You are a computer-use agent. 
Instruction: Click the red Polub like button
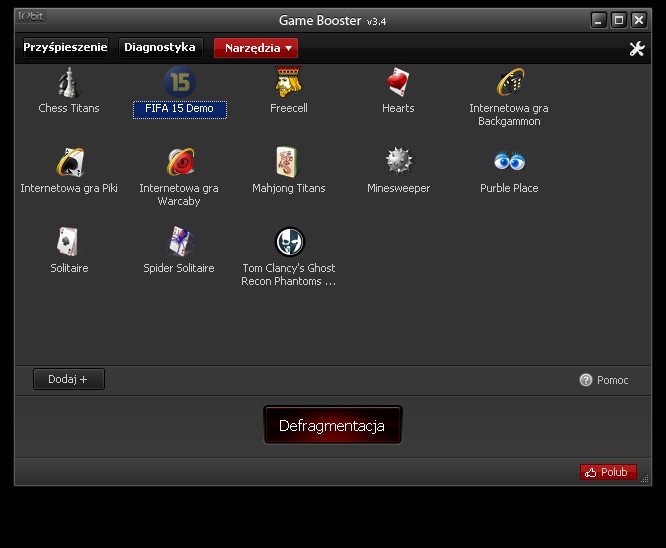click(x=608, y=472)
